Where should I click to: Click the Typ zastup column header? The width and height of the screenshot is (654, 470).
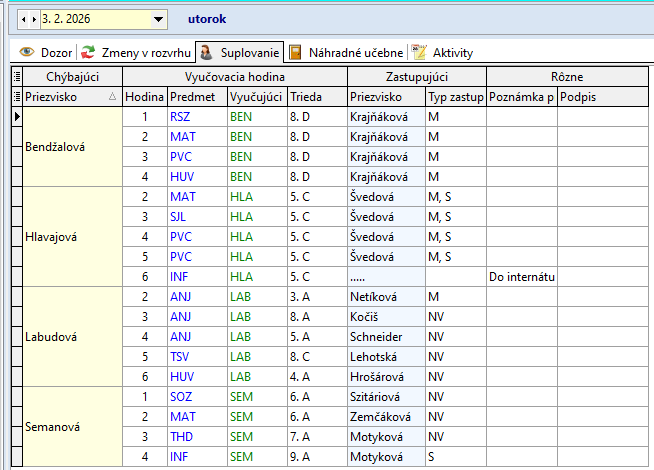click(x=455, y=96)
